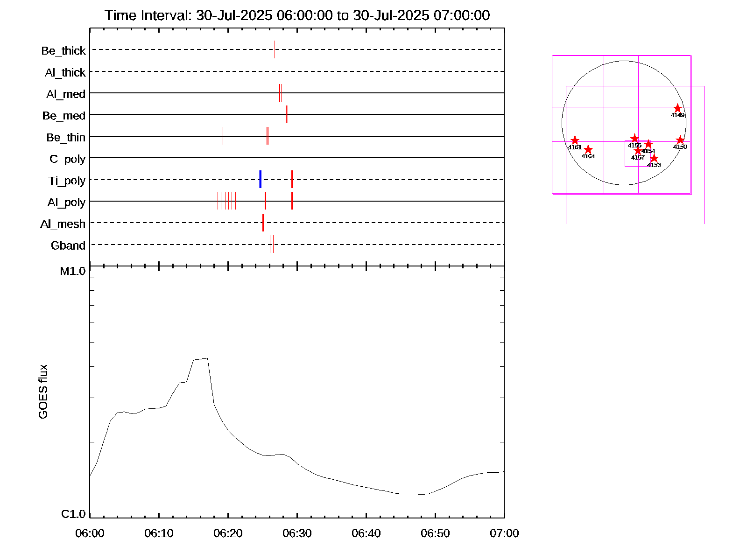Select the red markers on the Be_med row
The image size is (747, 560).
coord(287,114)
